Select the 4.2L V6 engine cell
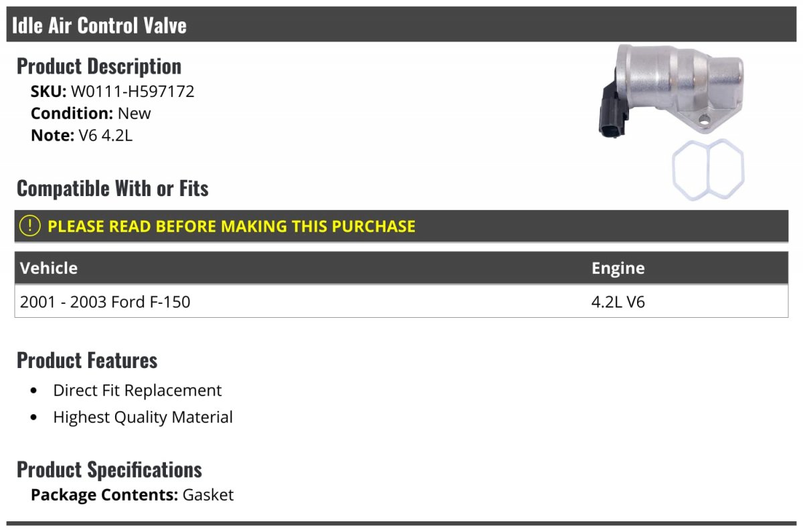This screenshot has height=532, width=803. (618, 302)
